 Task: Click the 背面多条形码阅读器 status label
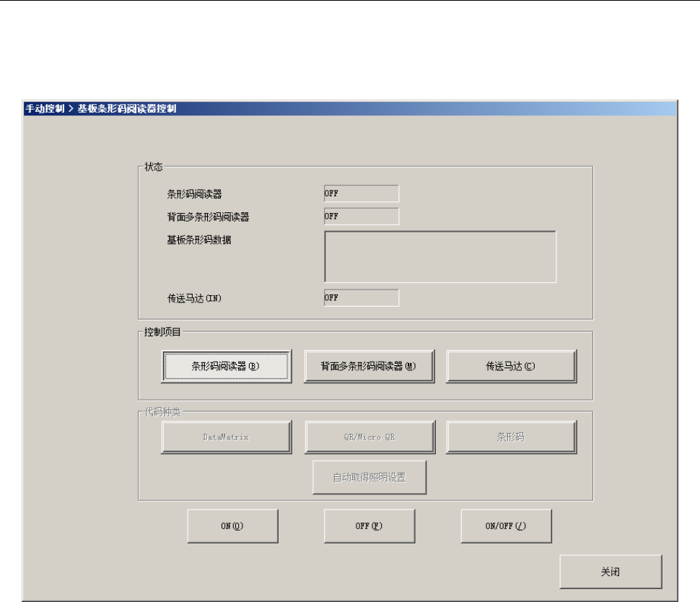pos(208,217)
